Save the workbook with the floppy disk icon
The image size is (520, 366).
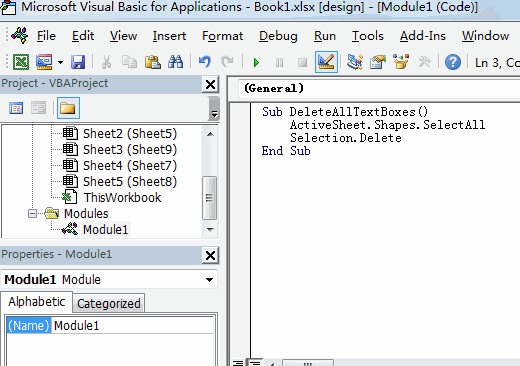click(x=78, y=62)
